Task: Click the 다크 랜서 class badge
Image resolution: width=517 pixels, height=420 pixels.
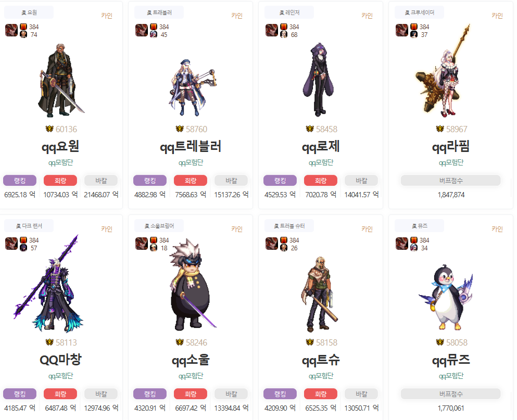Action: click(x=29, y=226)
